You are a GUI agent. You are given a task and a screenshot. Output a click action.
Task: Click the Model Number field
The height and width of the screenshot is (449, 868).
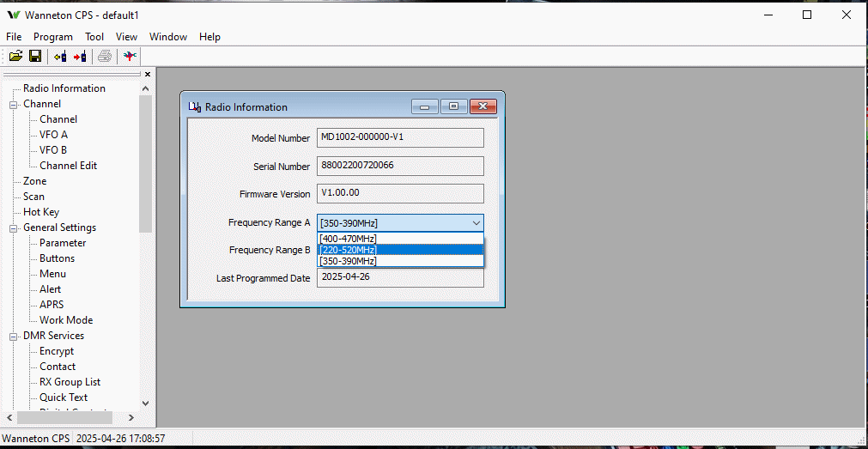click(x=400, y=138)
